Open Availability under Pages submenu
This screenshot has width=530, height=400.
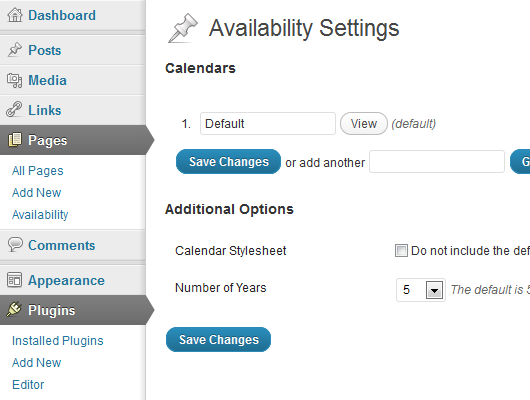[x=40, y=215]
